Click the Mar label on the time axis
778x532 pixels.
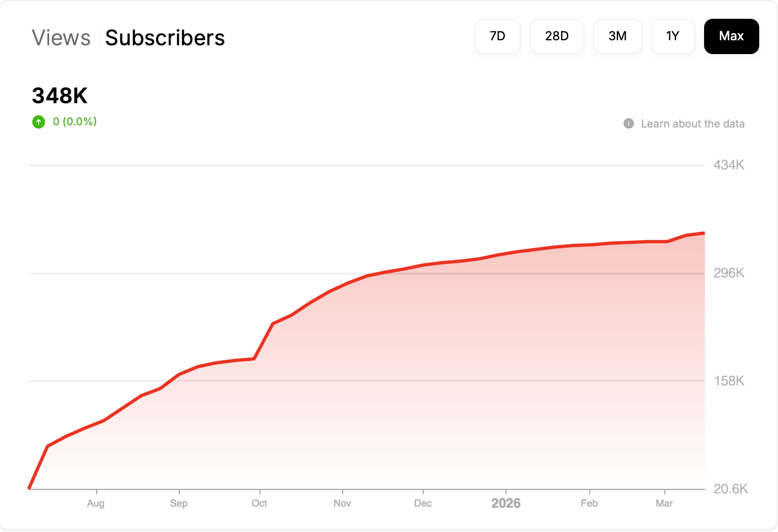664,503
